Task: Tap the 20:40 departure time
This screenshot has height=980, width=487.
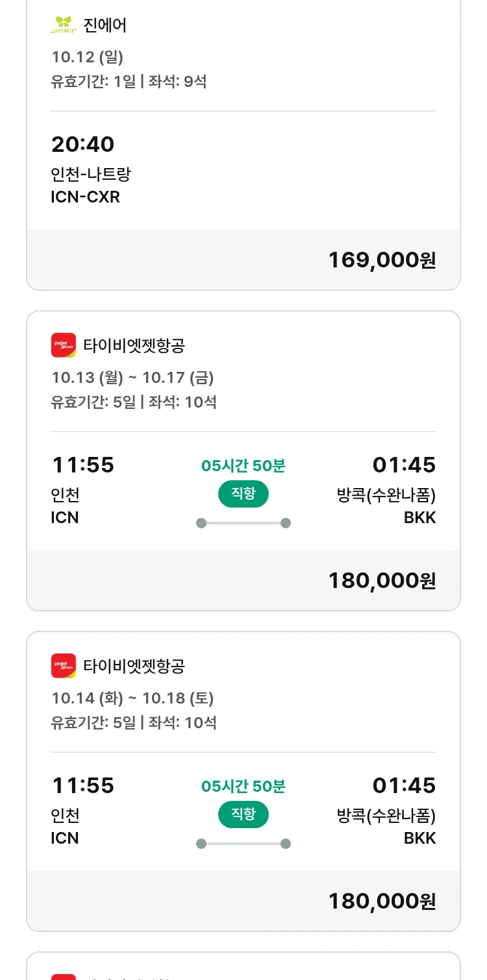Action: click(82, 144)
